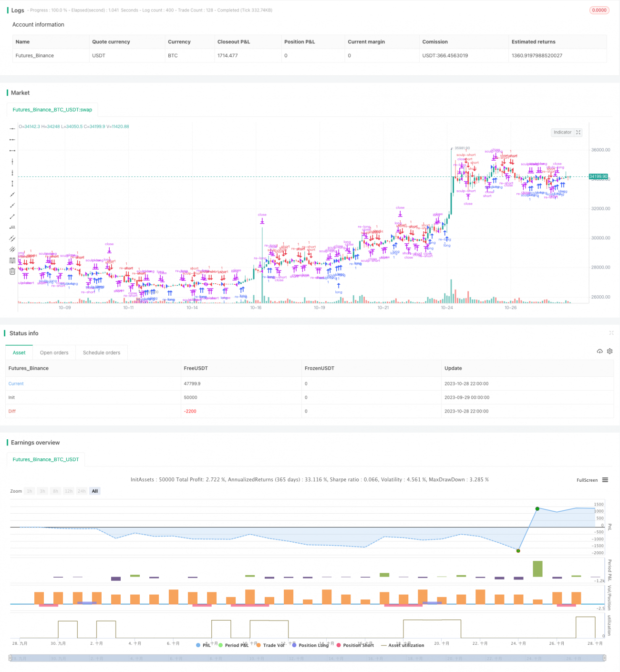Expand the Status info panel to fullscreen
The height and width of the screenshot is (672, 620).
(x=611, y=333)
